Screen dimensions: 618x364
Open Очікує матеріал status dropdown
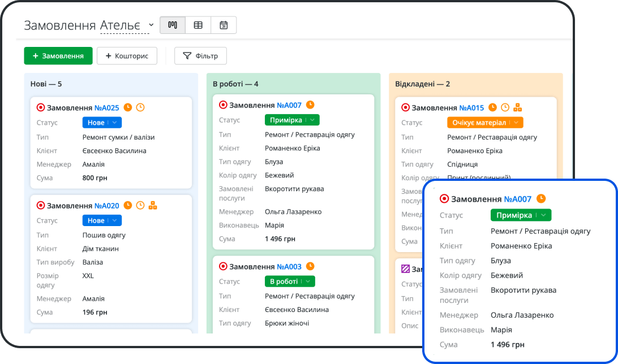coord(485,123)
